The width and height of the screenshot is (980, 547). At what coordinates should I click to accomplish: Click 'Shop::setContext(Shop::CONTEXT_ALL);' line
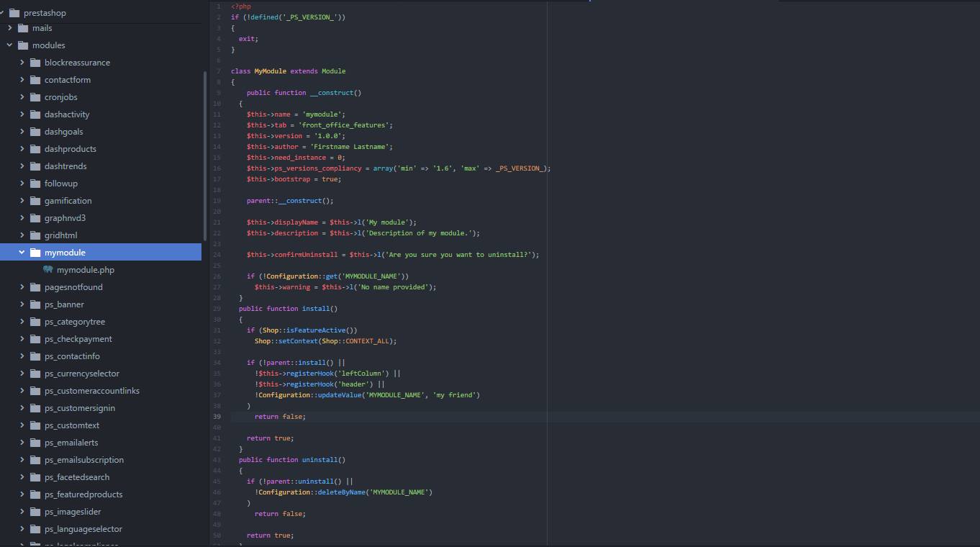(x=325, y=341)
